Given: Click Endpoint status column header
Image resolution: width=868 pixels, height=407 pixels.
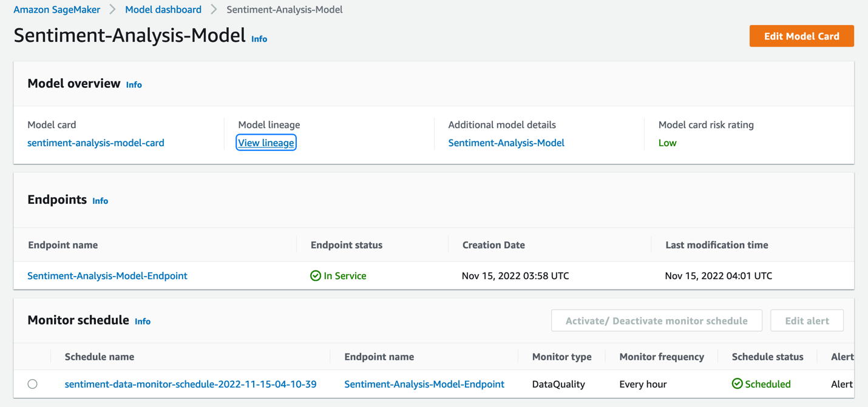Looking at the screenshot, I should point(347,245).
